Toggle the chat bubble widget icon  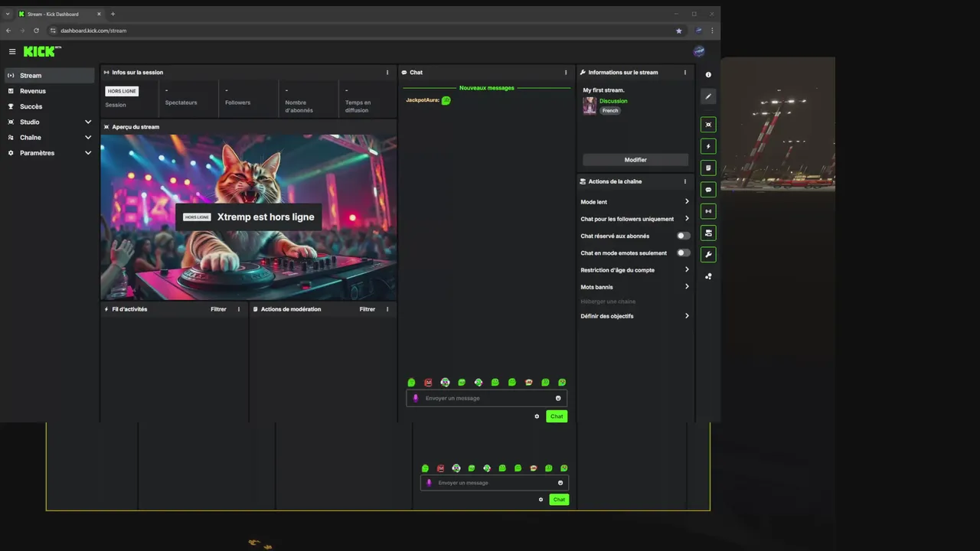[708, 189]
